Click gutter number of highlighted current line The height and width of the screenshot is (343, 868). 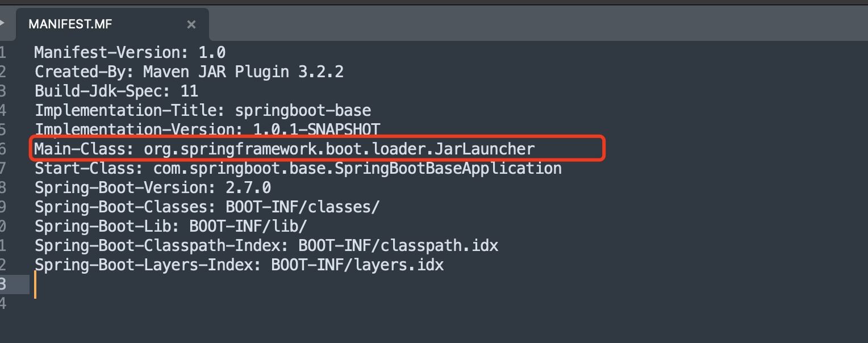[3, 285]
